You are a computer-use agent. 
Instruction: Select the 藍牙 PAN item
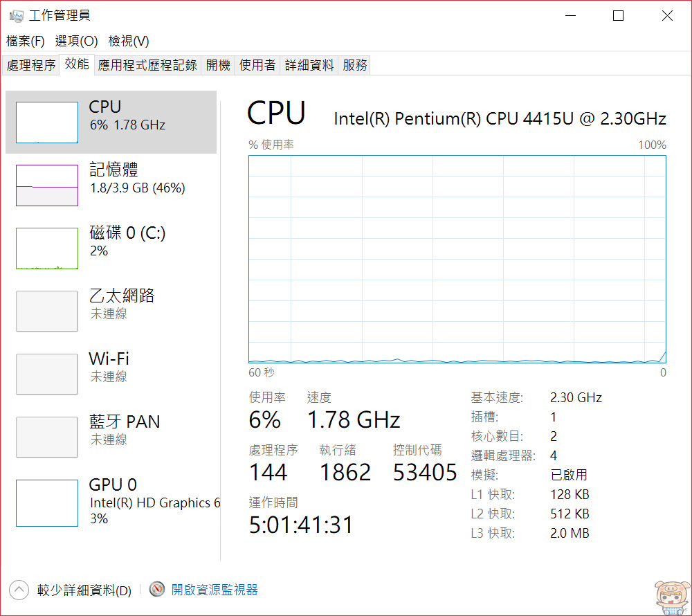111,437
